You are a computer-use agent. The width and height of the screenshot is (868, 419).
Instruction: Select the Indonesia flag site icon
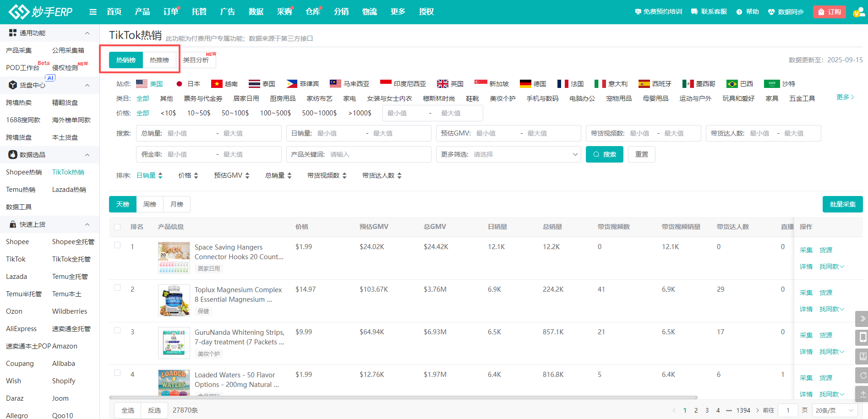point(386,84)
